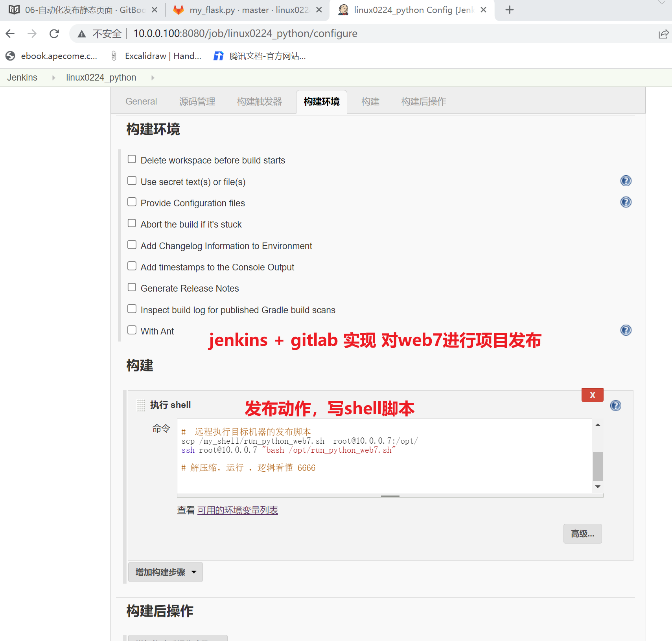The image size is (672, 641).
Task: Open a new browser tab
Action: coord(510,10)
